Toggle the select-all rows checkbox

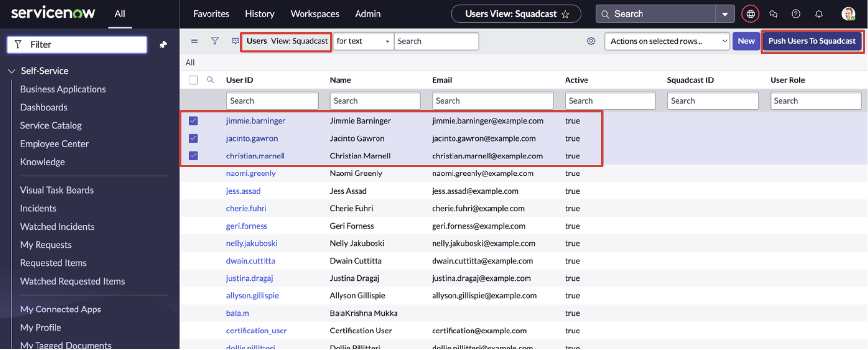[x=193, y=80]
